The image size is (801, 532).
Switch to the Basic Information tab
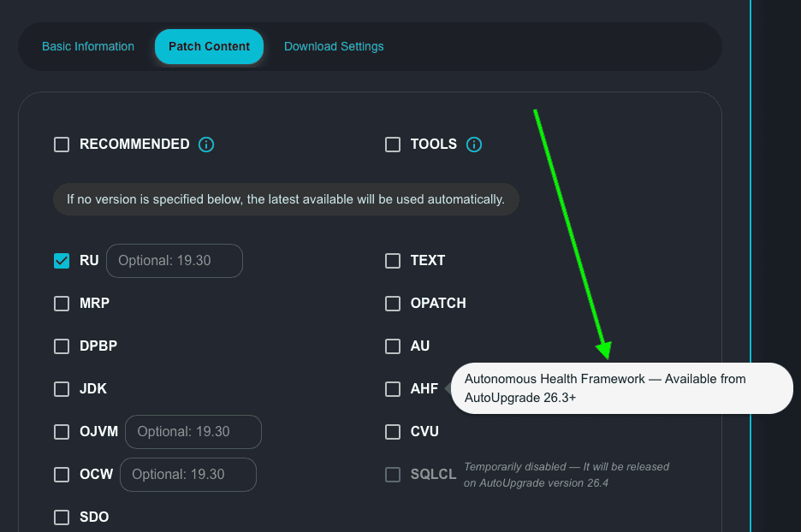click(88, 46)
